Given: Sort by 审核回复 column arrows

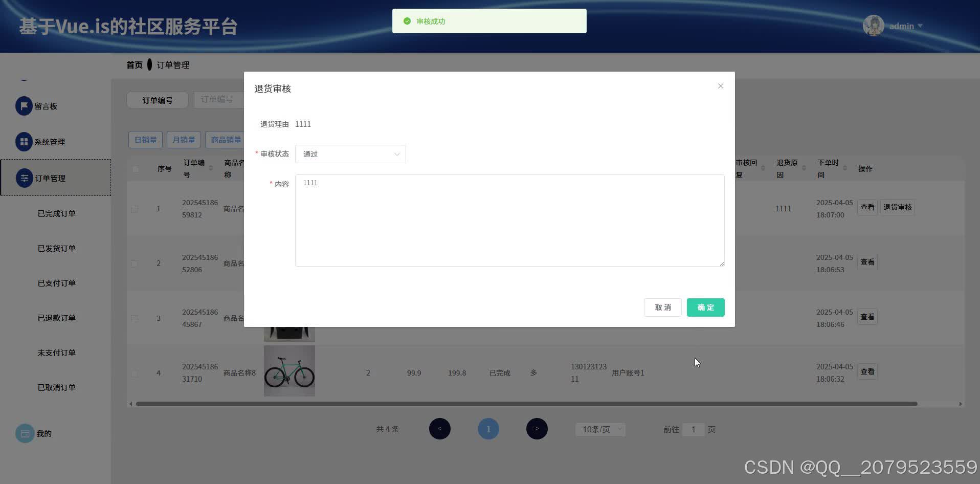Looking at the screenshot, I should (x=763, y=168).
